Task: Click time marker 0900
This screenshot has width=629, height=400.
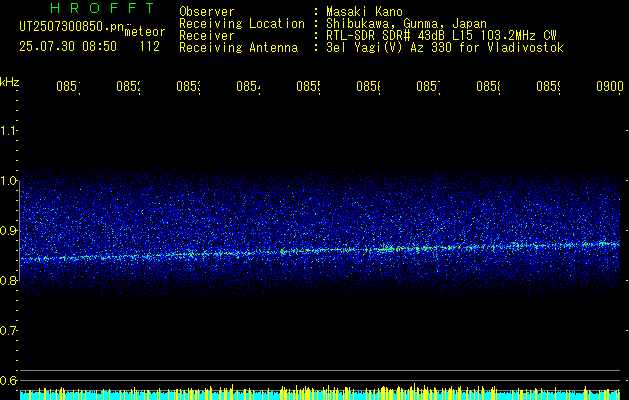Action: coord(610,86)
